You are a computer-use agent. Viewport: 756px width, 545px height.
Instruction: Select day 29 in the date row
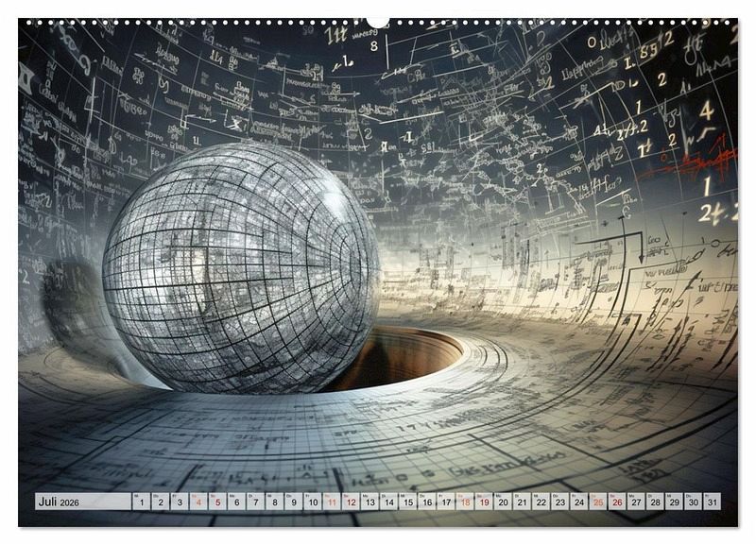point(674,502)
